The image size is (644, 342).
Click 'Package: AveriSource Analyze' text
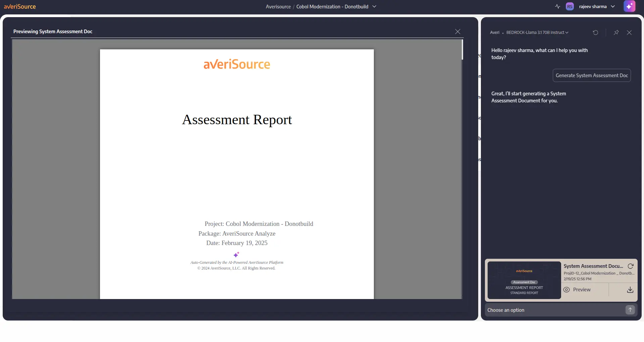pos(237,234)
